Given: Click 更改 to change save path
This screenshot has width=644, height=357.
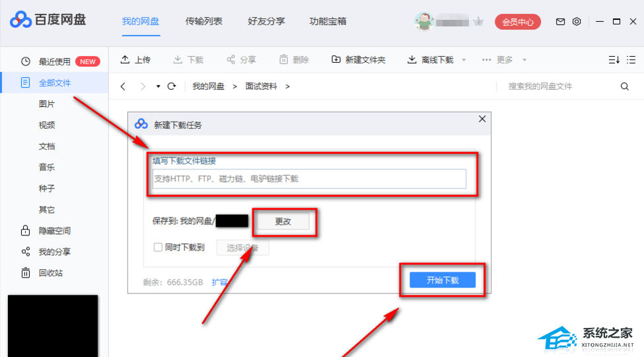Looking at the screenshot, I should click(x=283, y=221).
